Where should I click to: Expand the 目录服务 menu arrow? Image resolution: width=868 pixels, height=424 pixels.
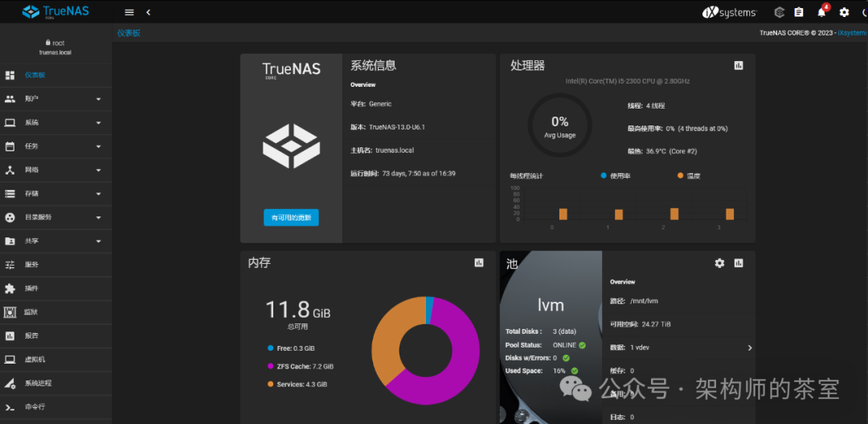tap(99, 218)
